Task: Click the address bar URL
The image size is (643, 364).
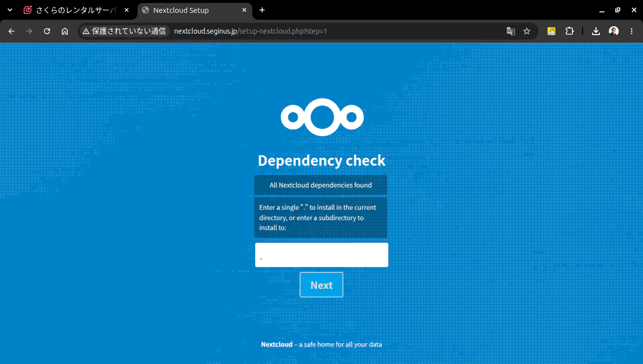Action: (250, 31)
